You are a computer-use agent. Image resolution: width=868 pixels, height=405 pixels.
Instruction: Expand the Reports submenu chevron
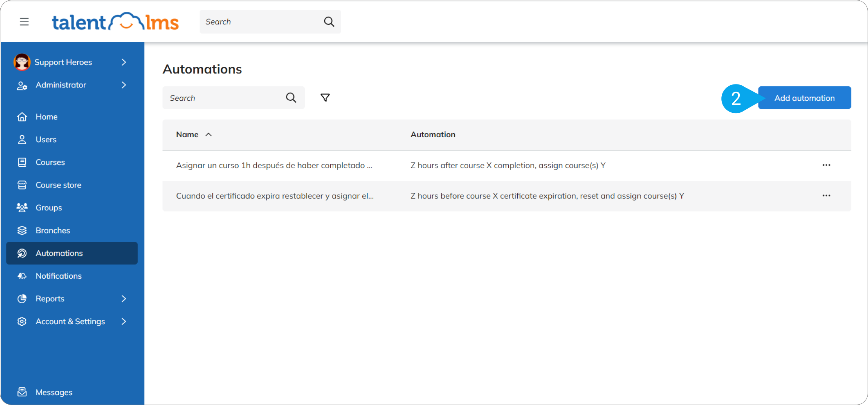coord(124,299)
